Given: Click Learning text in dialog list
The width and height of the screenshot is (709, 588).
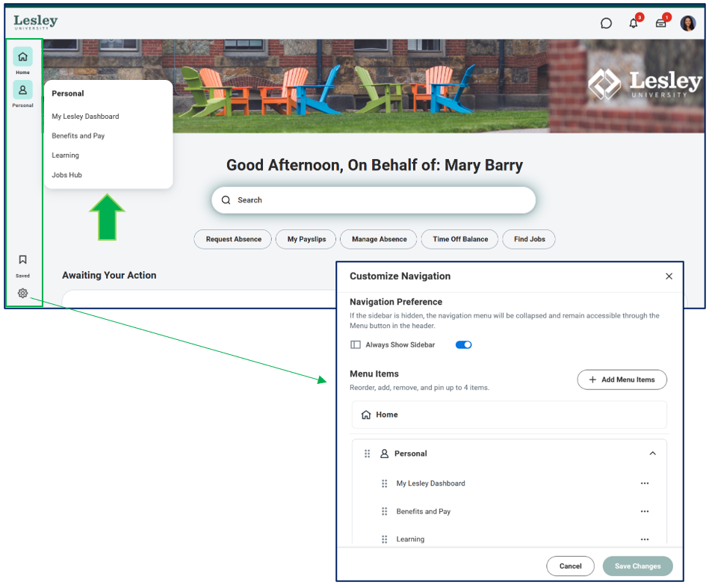Looking at the screenshot, I should point(410,539).
